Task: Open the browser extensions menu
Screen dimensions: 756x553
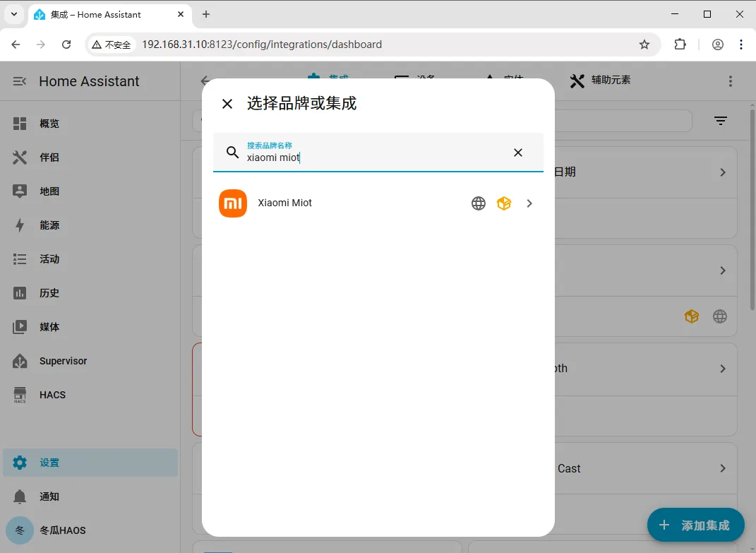Action: pos(680,44)
